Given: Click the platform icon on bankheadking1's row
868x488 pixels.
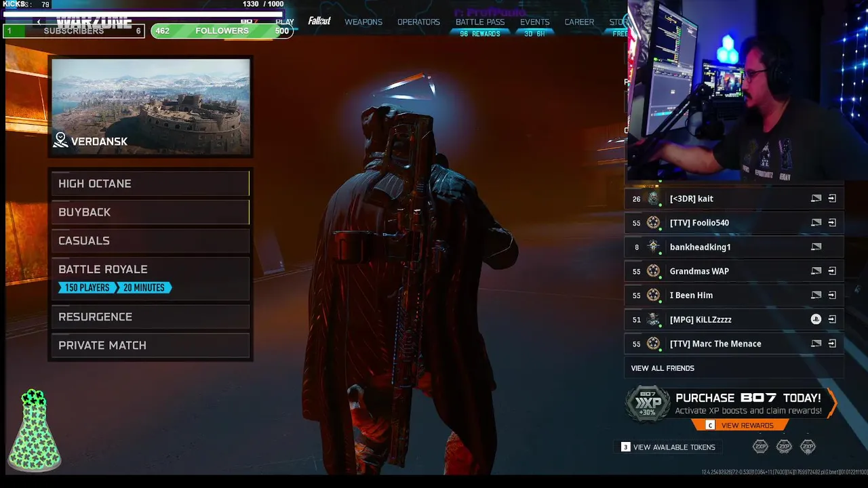Looking at the screenshot, I should point(816,247).
